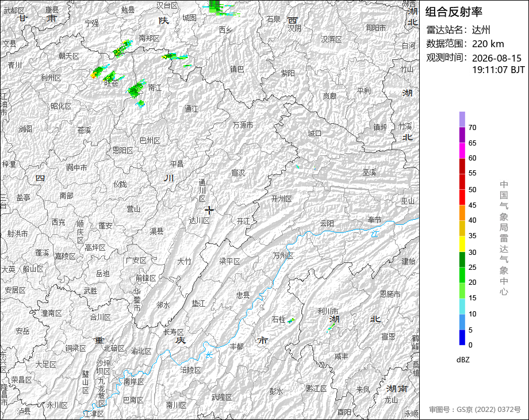
Task: Pick the cyan swatch between 10 and 15
Action: pos(462,306)
